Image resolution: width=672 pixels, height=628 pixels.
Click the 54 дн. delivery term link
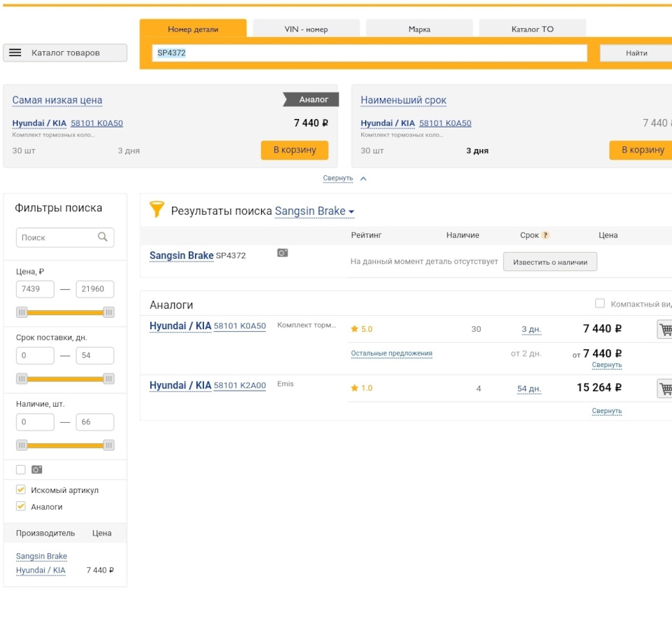[529, 389]
